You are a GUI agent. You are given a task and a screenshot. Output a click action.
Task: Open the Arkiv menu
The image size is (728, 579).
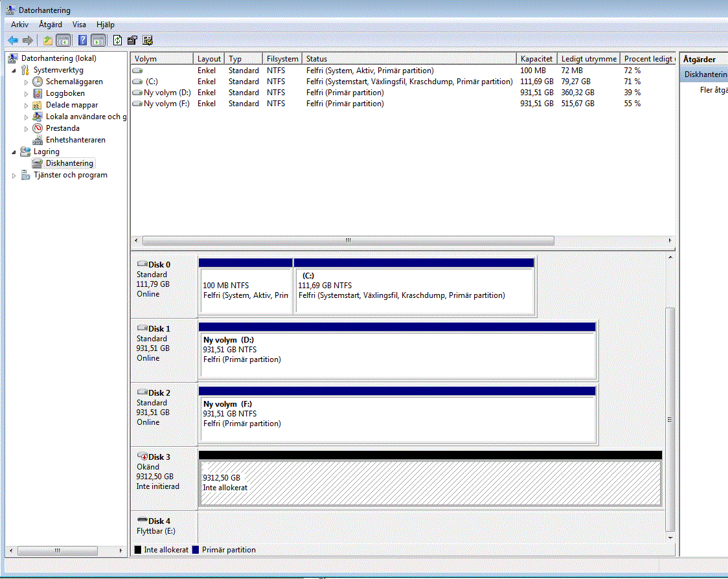click(x=19, y=25)
